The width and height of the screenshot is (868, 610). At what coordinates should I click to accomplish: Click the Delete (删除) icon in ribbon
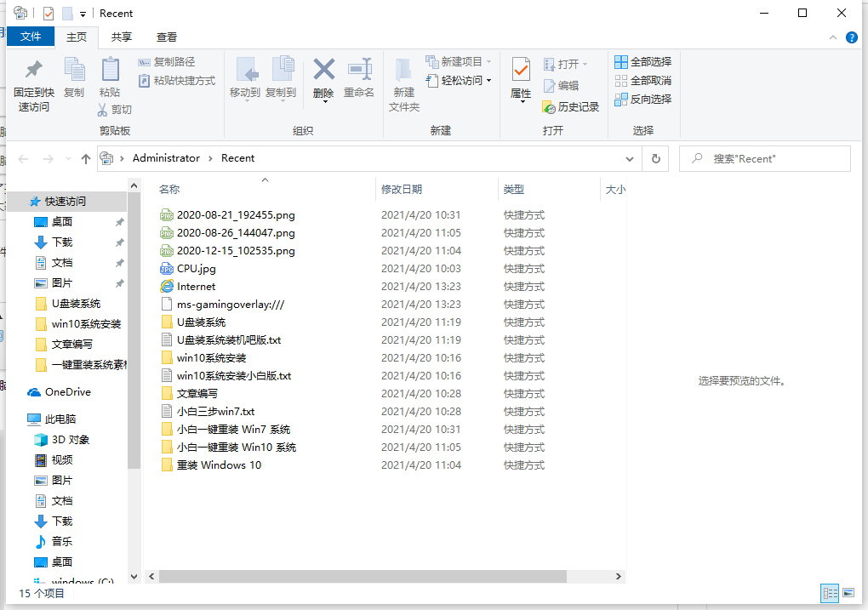[x=323, y=77]
